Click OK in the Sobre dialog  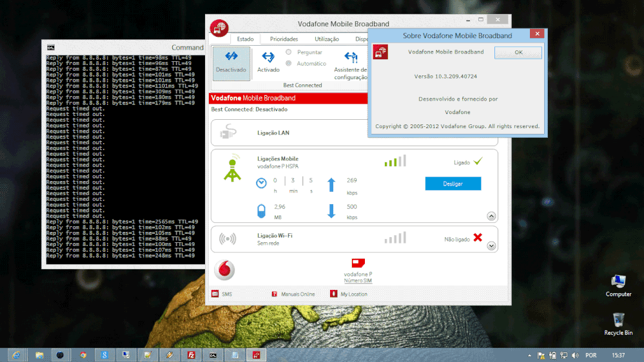click(x=518, y=53)
